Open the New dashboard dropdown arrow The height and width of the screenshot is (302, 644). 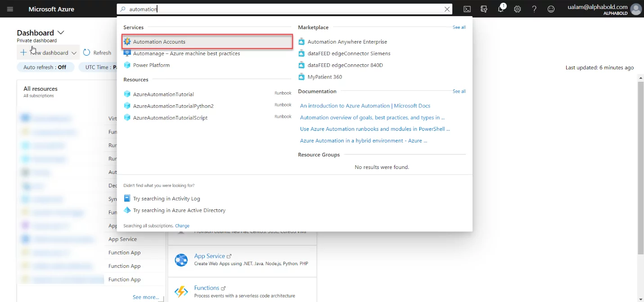coord(74,53)
